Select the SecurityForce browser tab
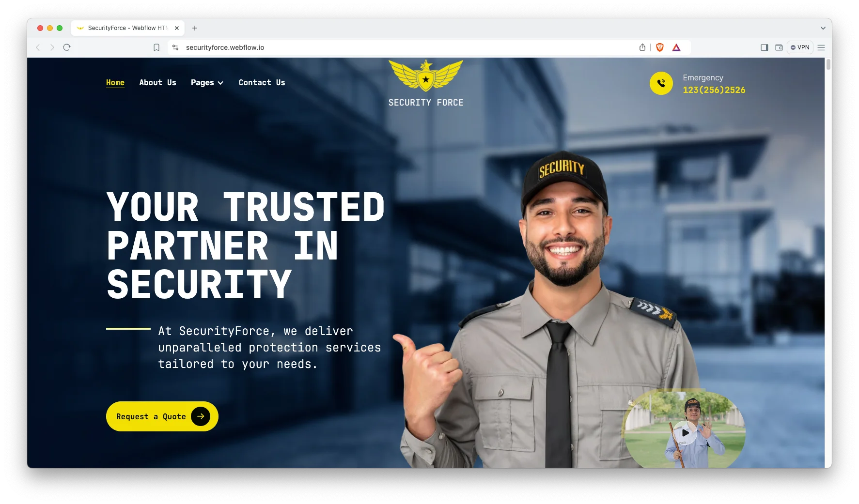This screenshot has height=504, width=859. click(x=128, y=28)
